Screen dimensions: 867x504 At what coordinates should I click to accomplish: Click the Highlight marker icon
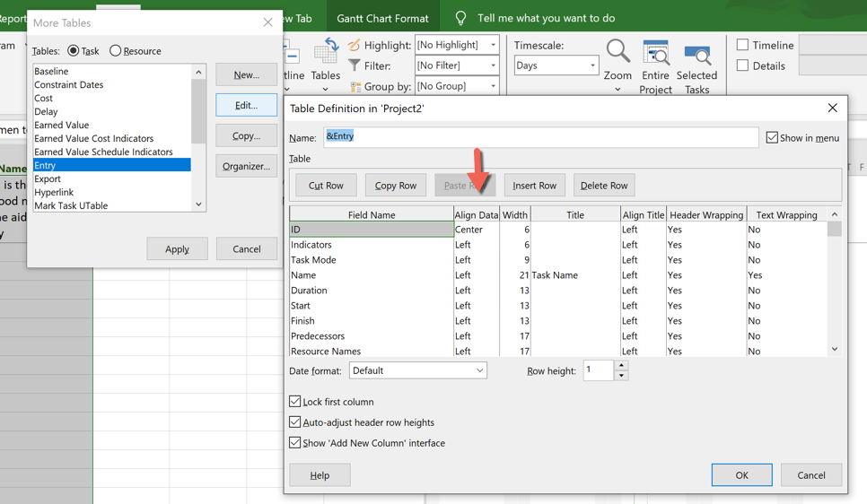tap(355, 45)
